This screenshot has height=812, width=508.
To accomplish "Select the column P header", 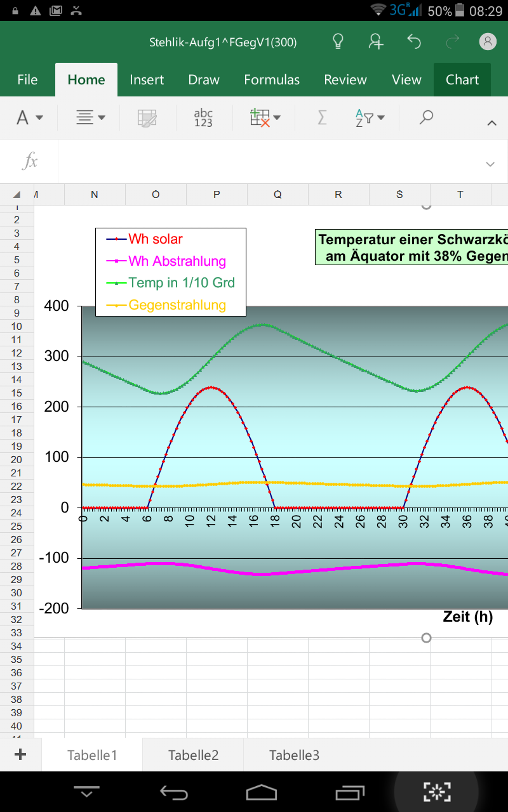I will pyautogui.click(x=217, y=195).
